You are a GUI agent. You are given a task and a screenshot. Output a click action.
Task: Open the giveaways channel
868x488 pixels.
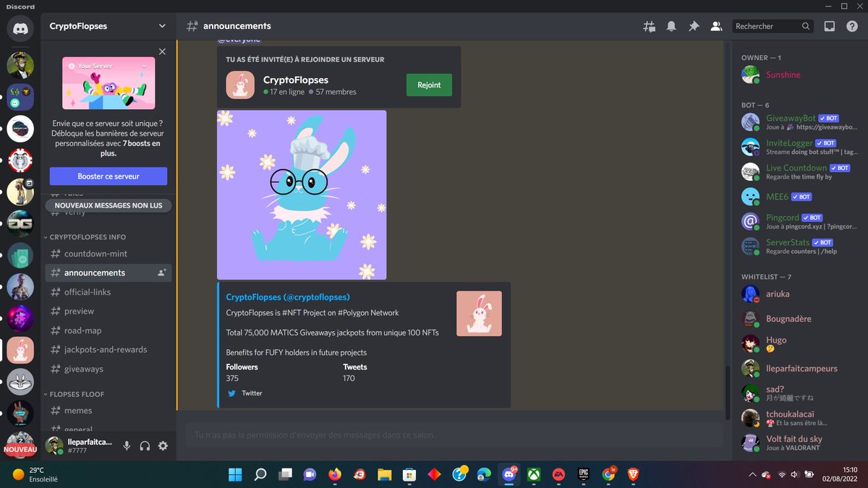[x=109, y=369]
